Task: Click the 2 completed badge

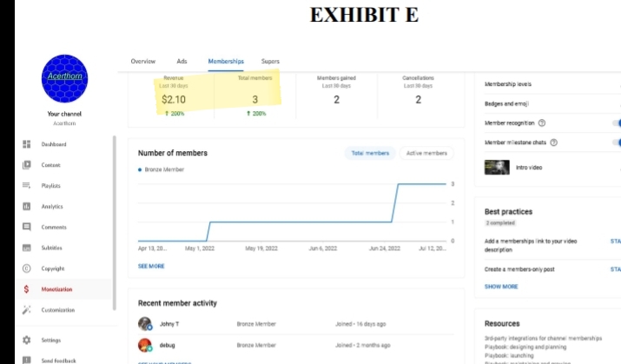Action: click(500, 223)
